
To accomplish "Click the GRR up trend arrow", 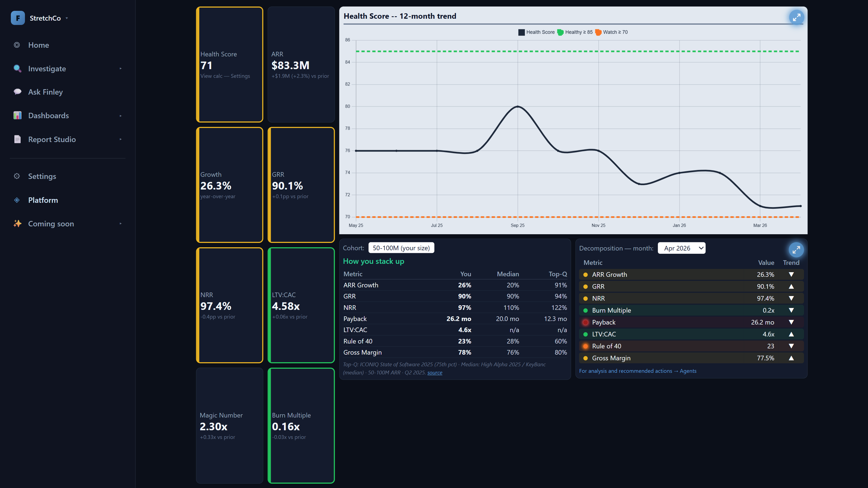I will pyautogui.click(x=791, y=287).
